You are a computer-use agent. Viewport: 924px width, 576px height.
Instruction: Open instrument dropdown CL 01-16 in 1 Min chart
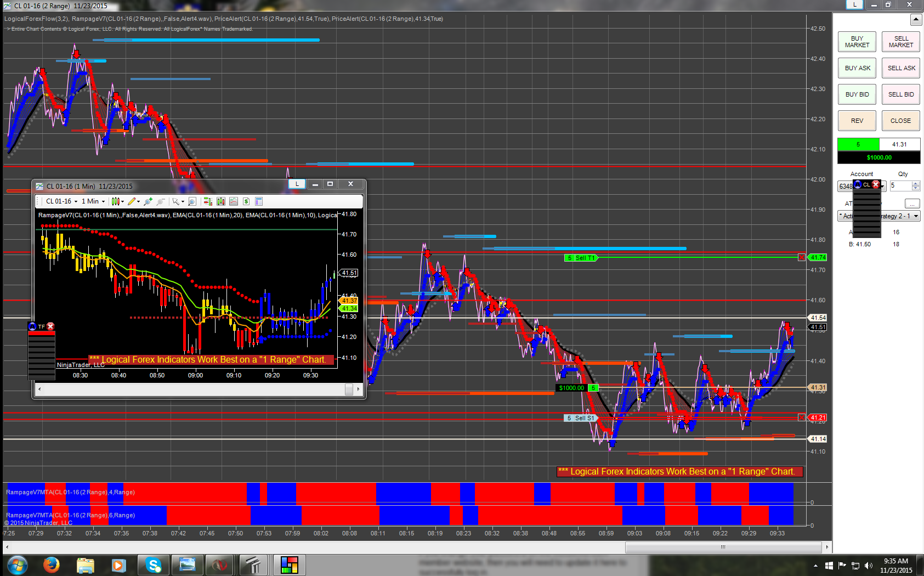[62, 201]
